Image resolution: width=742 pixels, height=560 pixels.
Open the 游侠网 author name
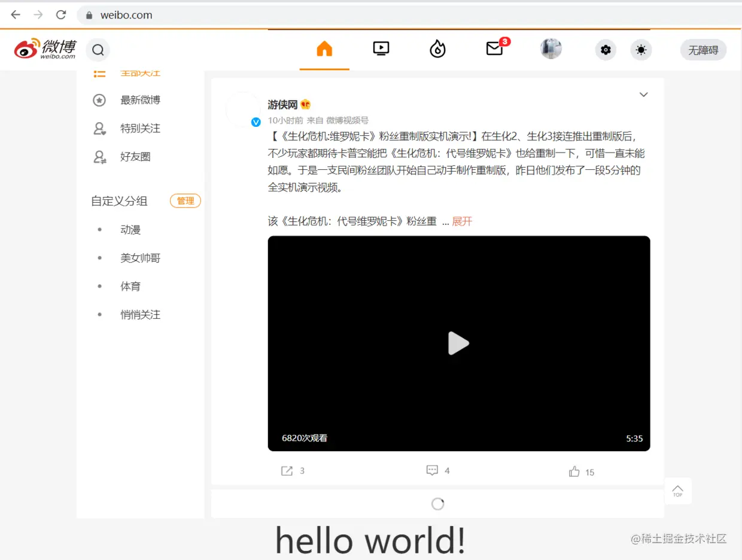[282, 105]
